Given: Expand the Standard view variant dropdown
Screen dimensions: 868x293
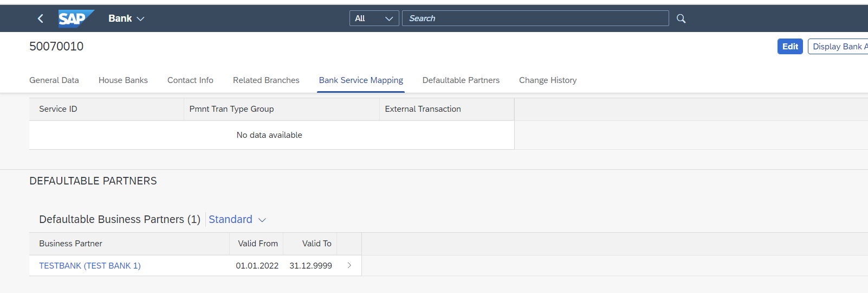Looking at the screenshot, I should pyautogui.click(x=237, y=219).
